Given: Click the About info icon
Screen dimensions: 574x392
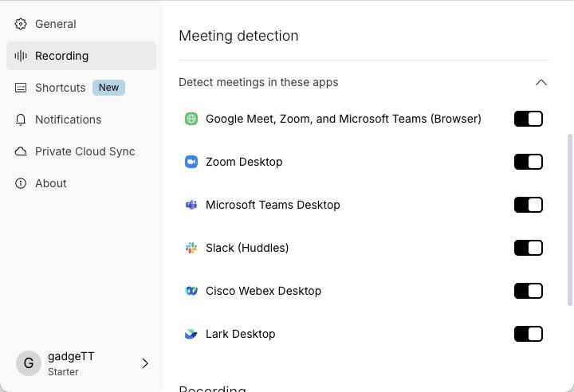Looking at the screenshot, I should 21,183.
